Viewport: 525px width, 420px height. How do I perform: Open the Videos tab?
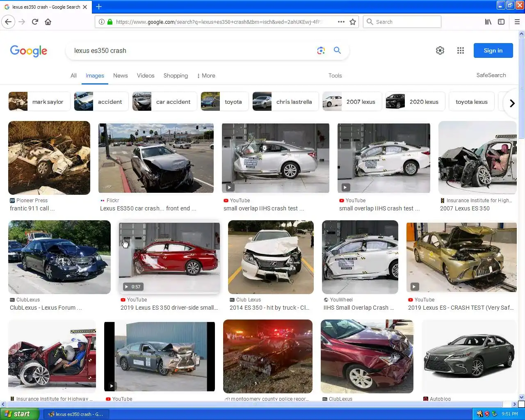(x=146, y=75)
